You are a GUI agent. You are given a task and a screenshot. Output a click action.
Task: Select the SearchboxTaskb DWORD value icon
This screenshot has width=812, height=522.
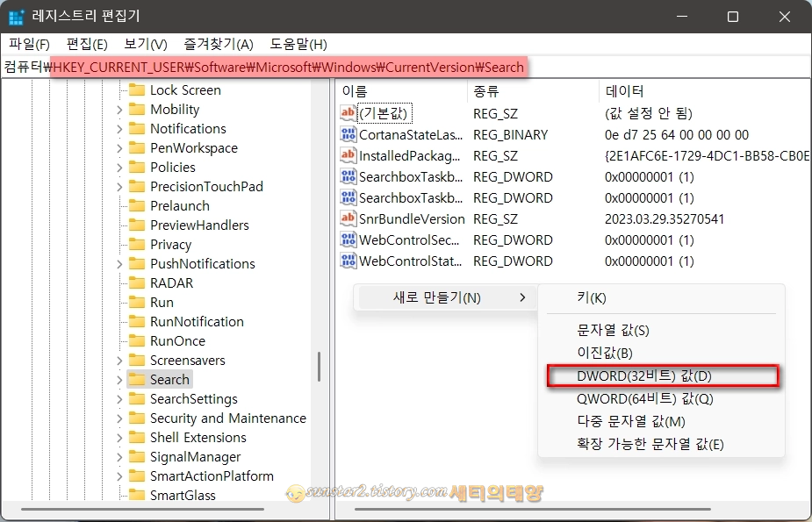[346, 176]
